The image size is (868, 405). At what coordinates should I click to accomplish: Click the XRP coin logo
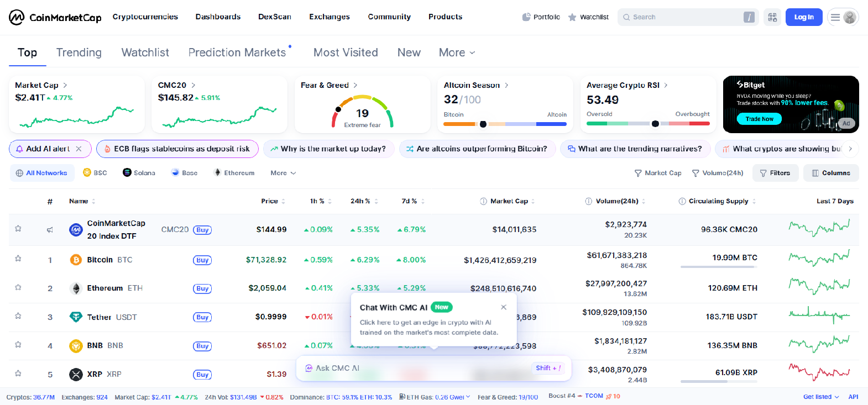(x=76, y=375)
